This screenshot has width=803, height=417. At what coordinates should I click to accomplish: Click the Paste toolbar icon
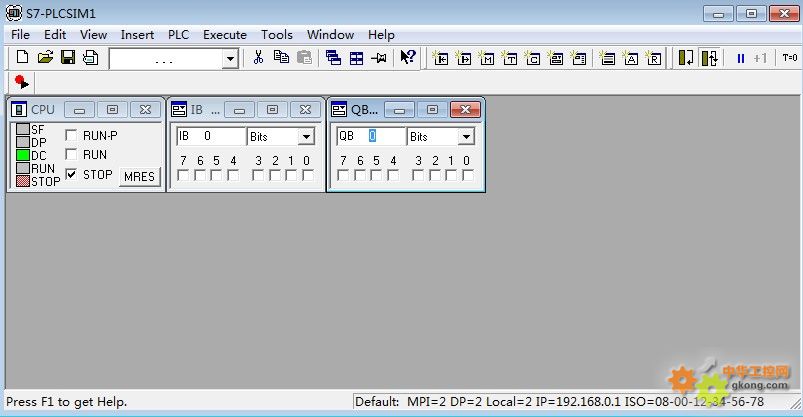[304, 57]
